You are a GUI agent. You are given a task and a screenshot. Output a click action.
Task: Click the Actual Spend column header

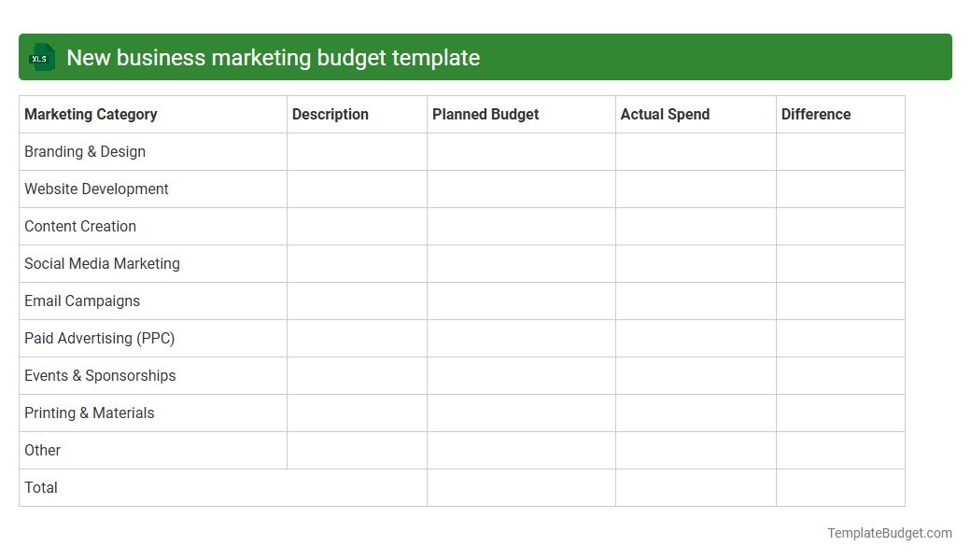point(665,114)
